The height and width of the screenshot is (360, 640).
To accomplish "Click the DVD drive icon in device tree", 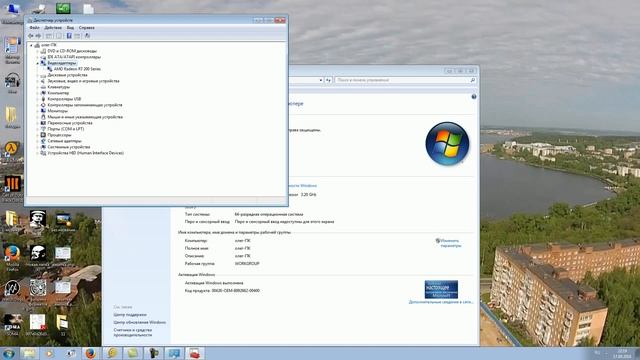I will 43,51.
